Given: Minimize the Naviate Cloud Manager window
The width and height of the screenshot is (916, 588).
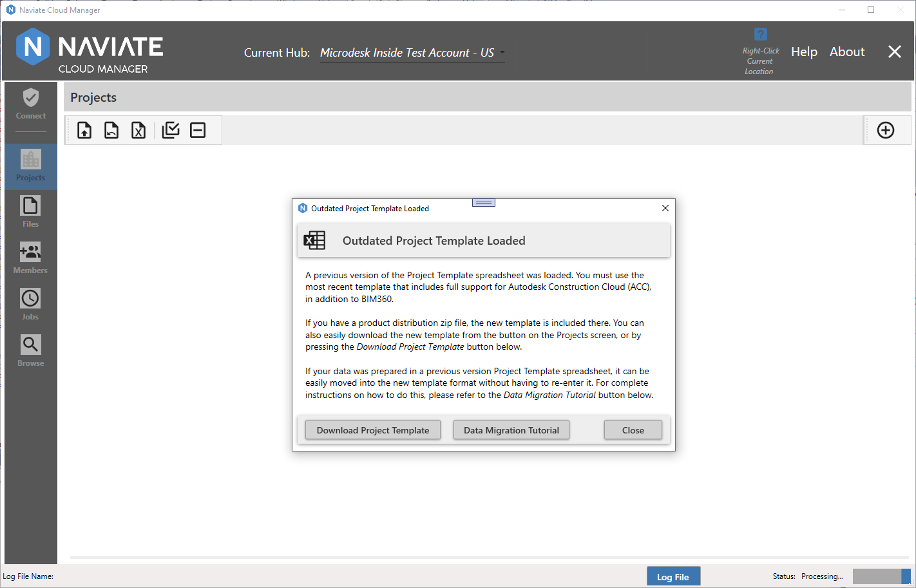Looking at the screenshot, I should click(843, 10).
